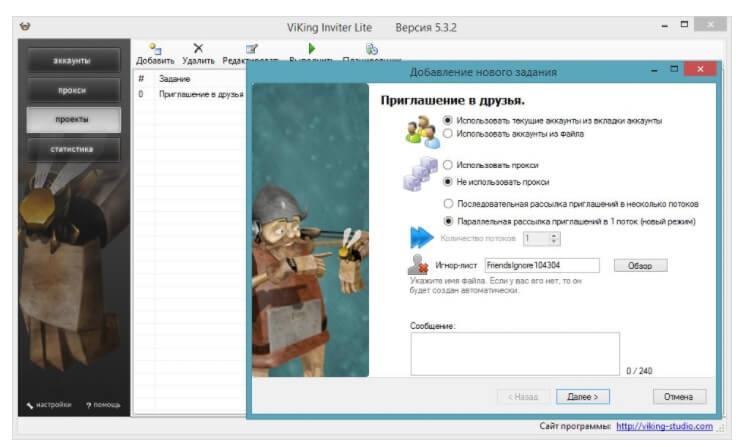Minimize the ViKing Inviter Lite window
Screen dimensions: 746x447
click(x=665, y=26)
